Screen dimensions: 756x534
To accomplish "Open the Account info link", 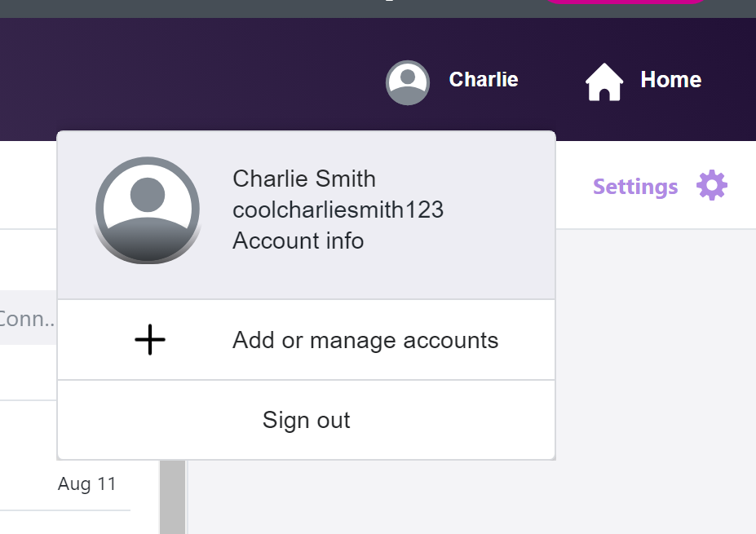I will (298, 241).
